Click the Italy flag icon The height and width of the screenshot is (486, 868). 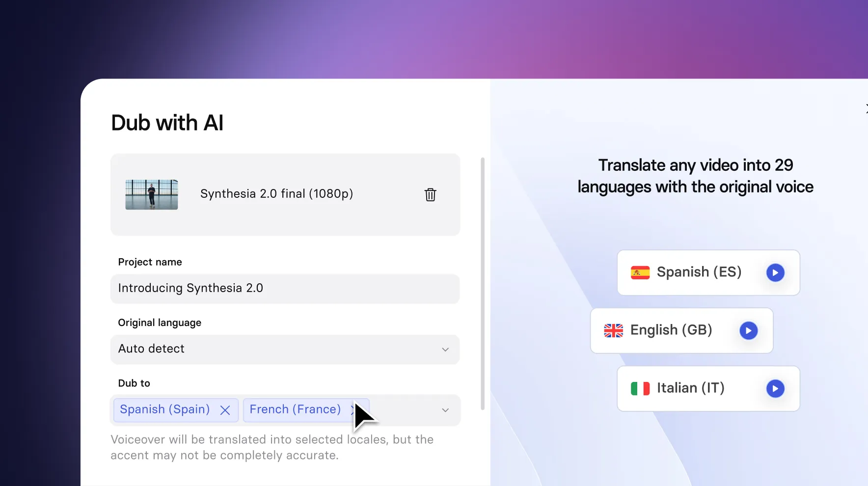640,388
